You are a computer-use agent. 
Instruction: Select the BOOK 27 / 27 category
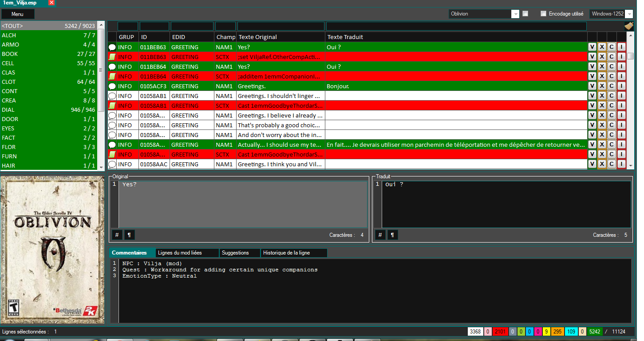click(x=48, y=54)
